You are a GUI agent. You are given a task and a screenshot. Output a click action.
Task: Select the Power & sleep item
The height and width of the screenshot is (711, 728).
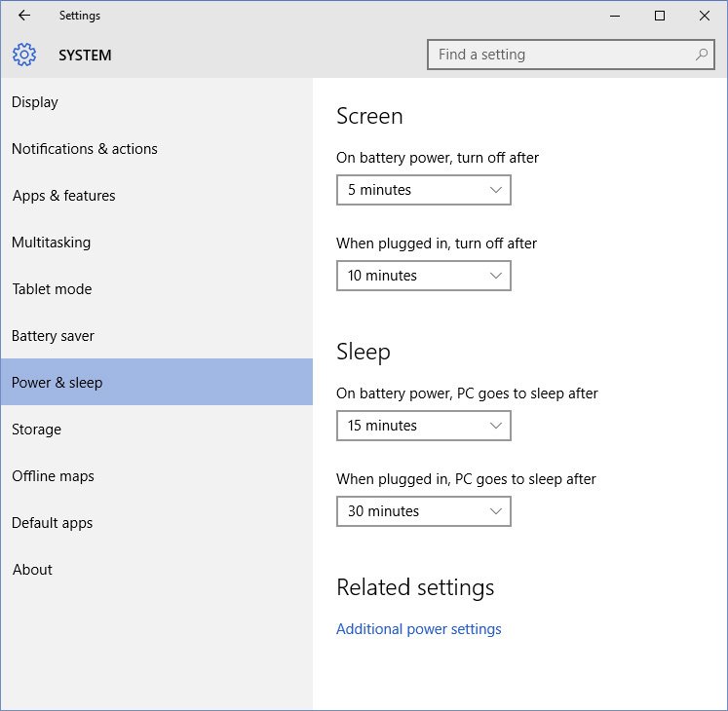57,383
